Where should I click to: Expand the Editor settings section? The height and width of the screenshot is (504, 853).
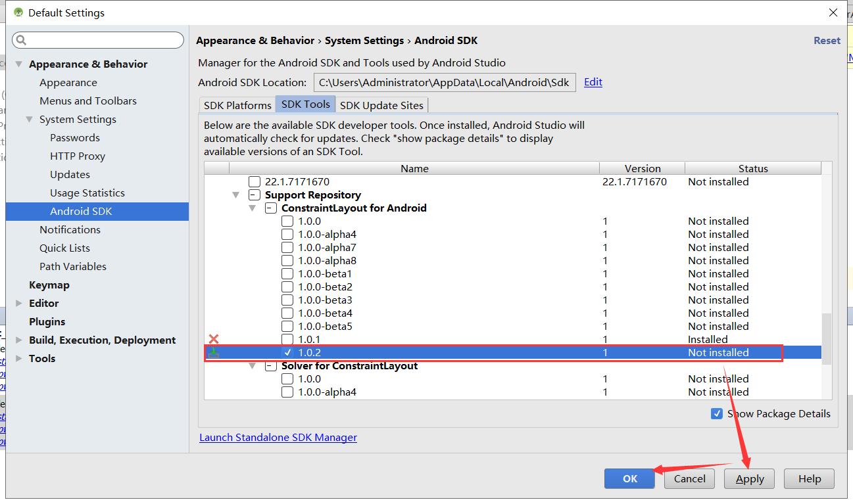tap(18, 304)
